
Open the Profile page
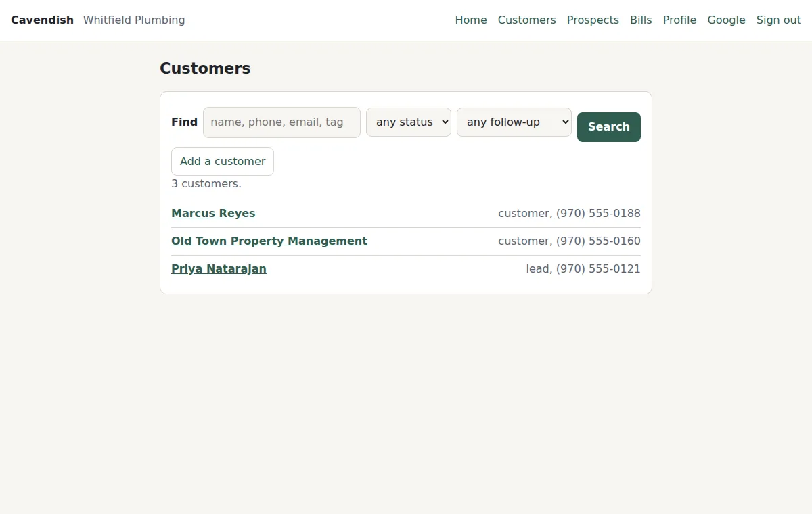(x=679, y=20)
